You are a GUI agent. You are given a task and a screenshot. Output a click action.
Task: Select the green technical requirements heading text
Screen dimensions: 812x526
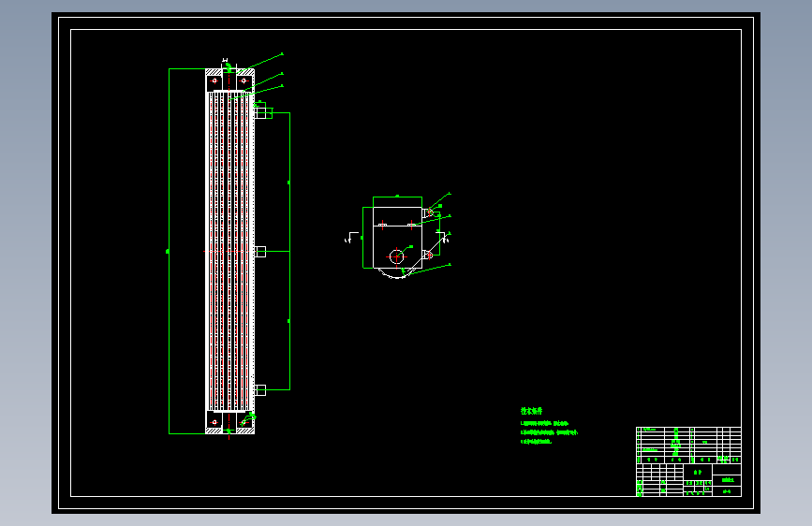pyautogui.click(x=531, y=411)
